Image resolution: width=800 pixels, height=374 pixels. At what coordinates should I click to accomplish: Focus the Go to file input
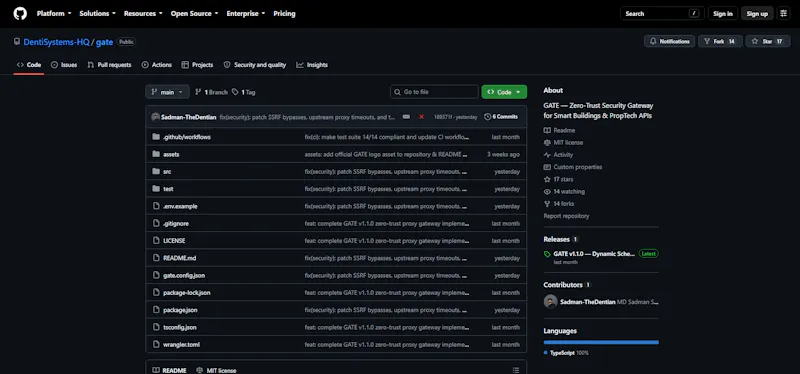434,92
